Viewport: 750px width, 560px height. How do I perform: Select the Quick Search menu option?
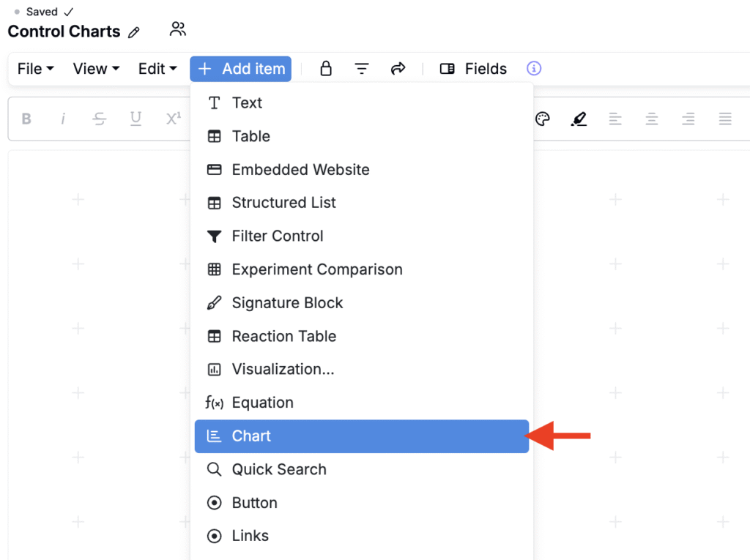(x=362, y=470)
